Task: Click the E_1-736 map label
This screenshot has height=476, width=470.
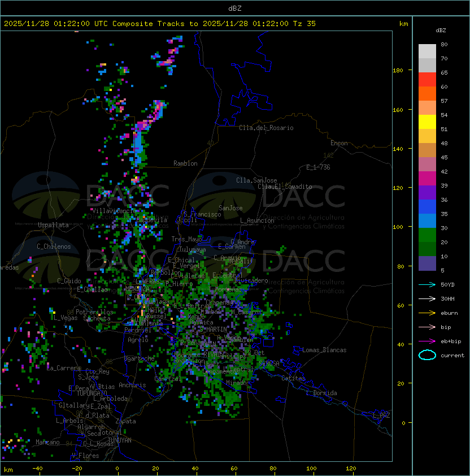Action: pyautogui.click(x=318, y=167)
